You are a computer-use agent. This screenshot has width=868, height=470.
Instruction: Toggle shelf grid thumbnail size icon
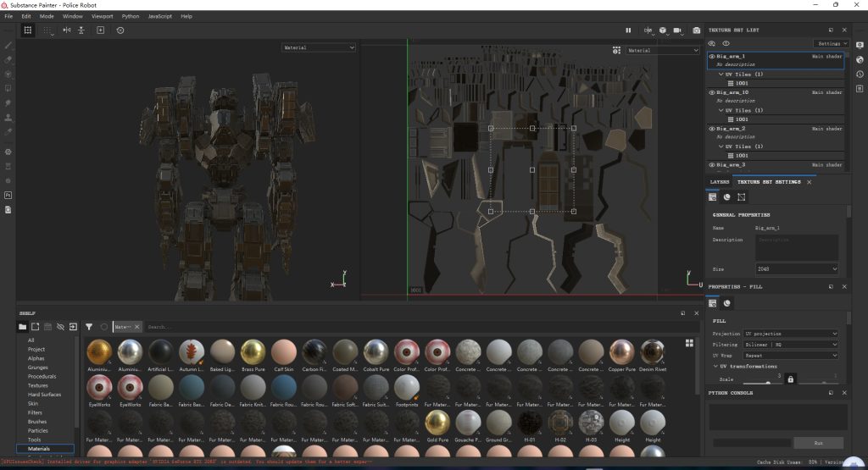click(689, 343)
